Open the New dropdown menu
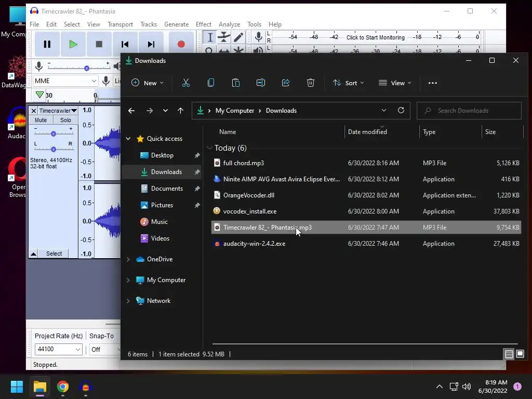Screen dimensions: 532x399 tap(147, 83)
